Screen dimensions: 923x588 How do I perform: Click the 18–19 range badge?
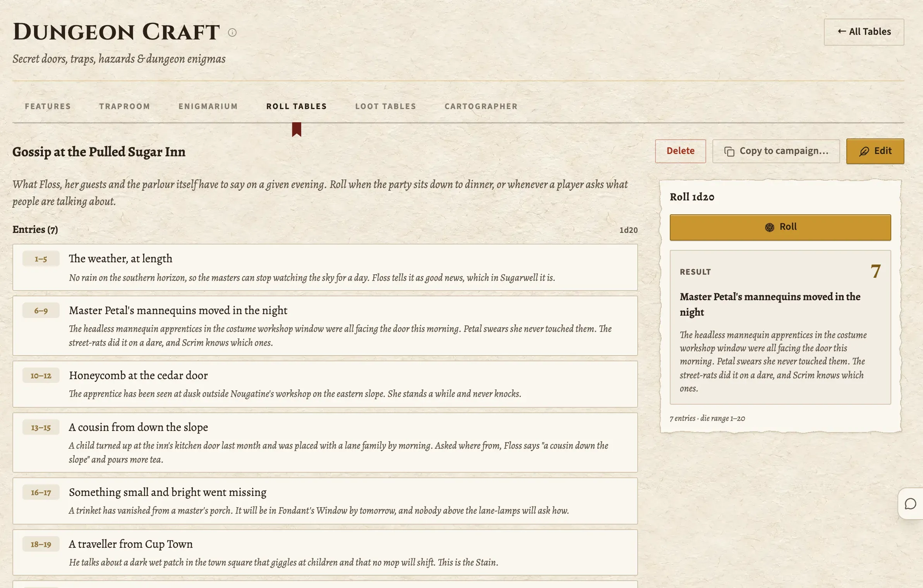pos(41,544)
